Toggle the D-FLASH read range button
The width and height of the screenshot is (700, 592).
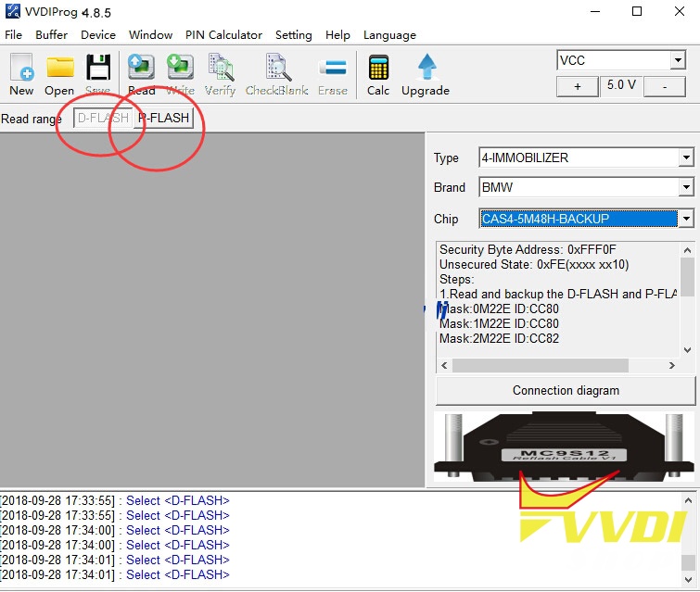103,119
